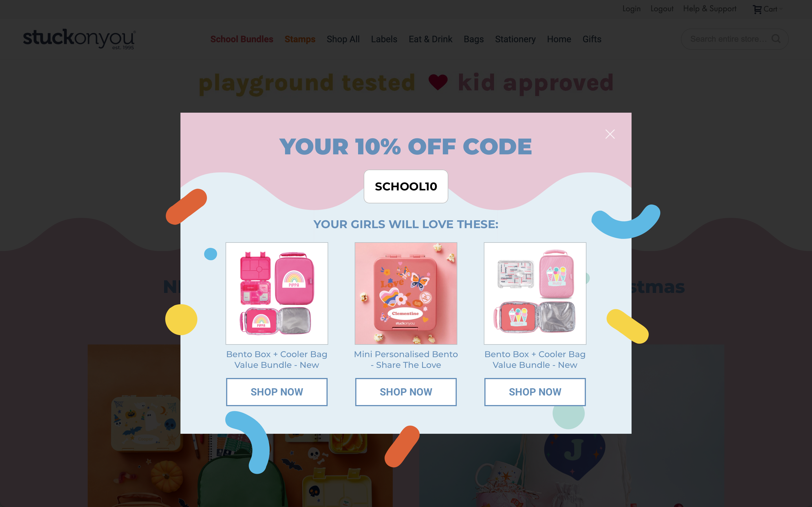
Task: Open the School Bundles menu
Action: 242,39
